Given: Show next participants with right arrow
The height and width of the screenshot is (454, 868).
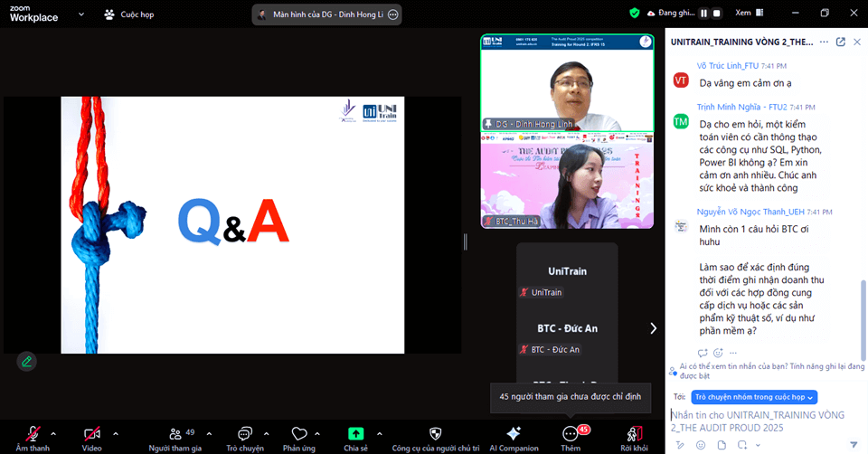Looking at the screenshot, I should (x=653, y=328).
